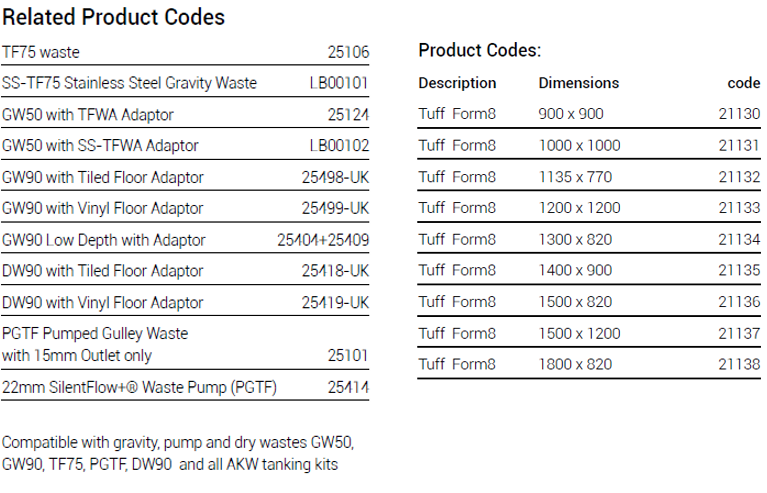Viewport: 767px width, 493px height.
Task: Click product code 21133
Action: [x=739, y=208]
